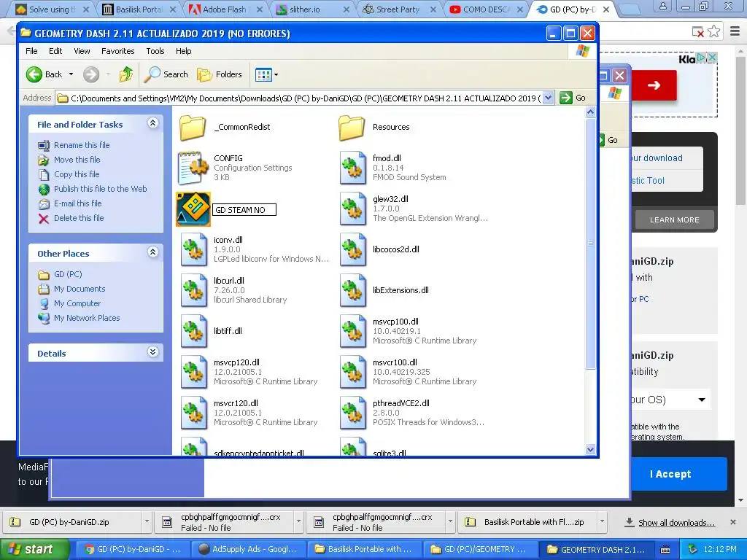Select the libcocos2d.dll file icon
Viewport: 747px width, 560px height.
[353, 249]
